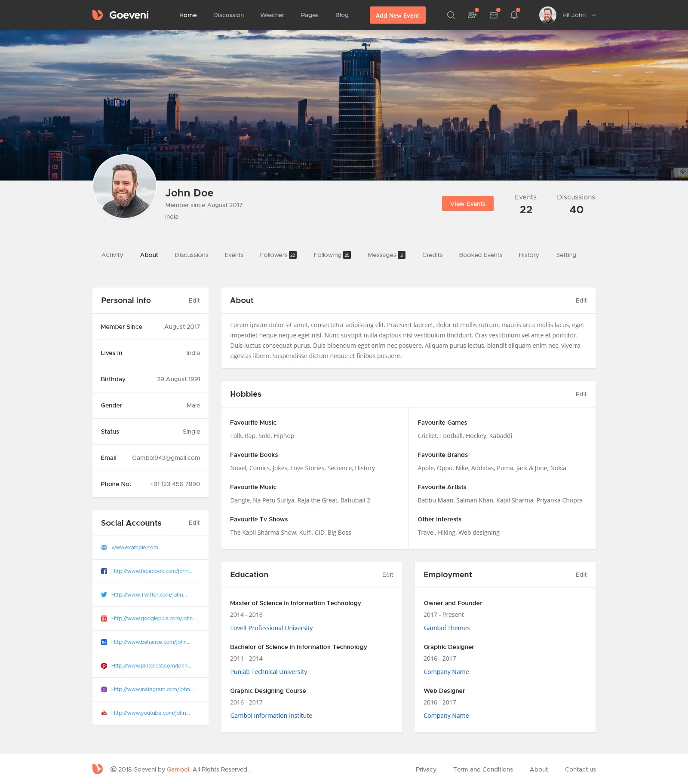The image size is (688, 784).
Task: Open the messages envelope icon in header
Action: (x=494, y=15)
